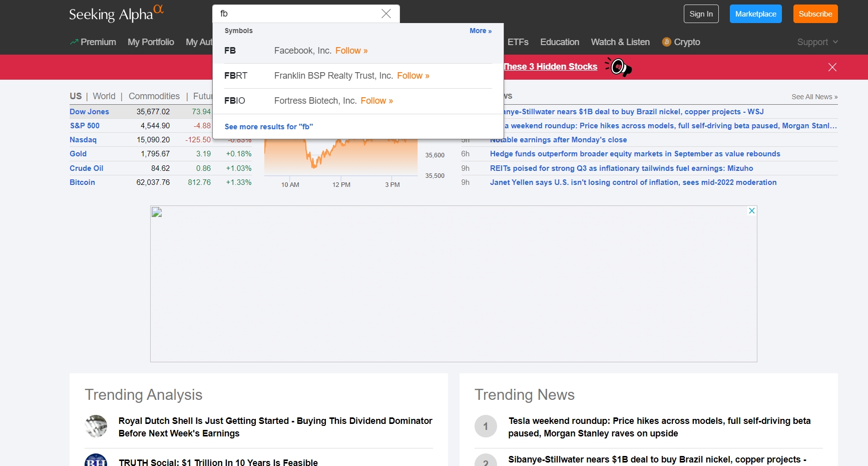The width and height of the screenshot is (868, 466).
Task: Open the Bitcoin quote
Action: pyautogui.click(x=82, y=182)
